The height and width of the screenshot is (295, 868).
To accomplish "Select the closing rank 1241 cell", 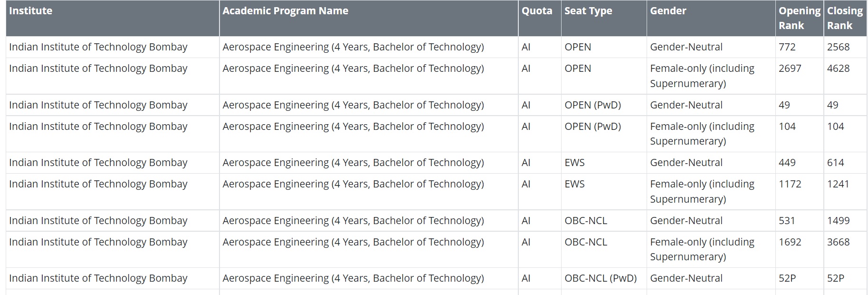I will [x=838, y=184].
